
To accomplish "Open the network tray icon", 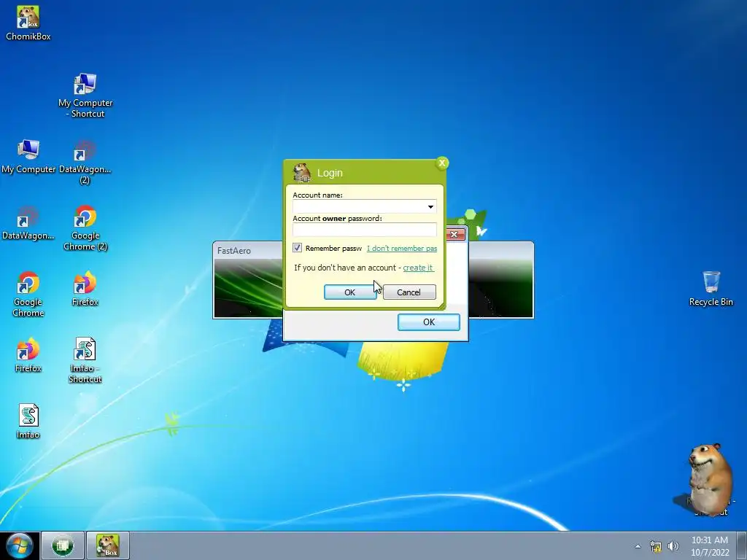I will pyautogui.click(x=656, y=546).
